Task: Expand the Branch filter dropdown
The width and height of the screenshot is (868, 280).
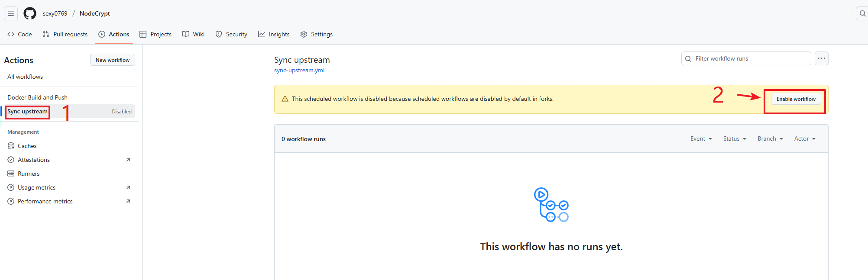Action: (x=770, y=139)
